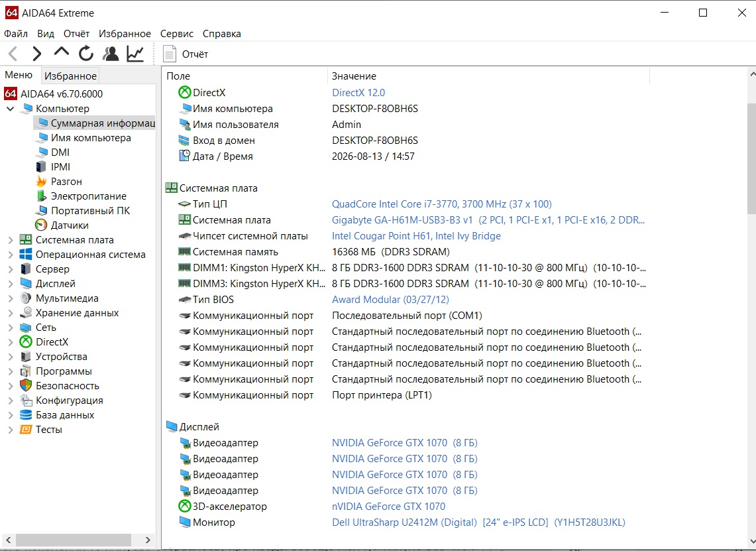Click the Устройства icon in the tree
Screen dimensions: 756x551
click(26, 357)
